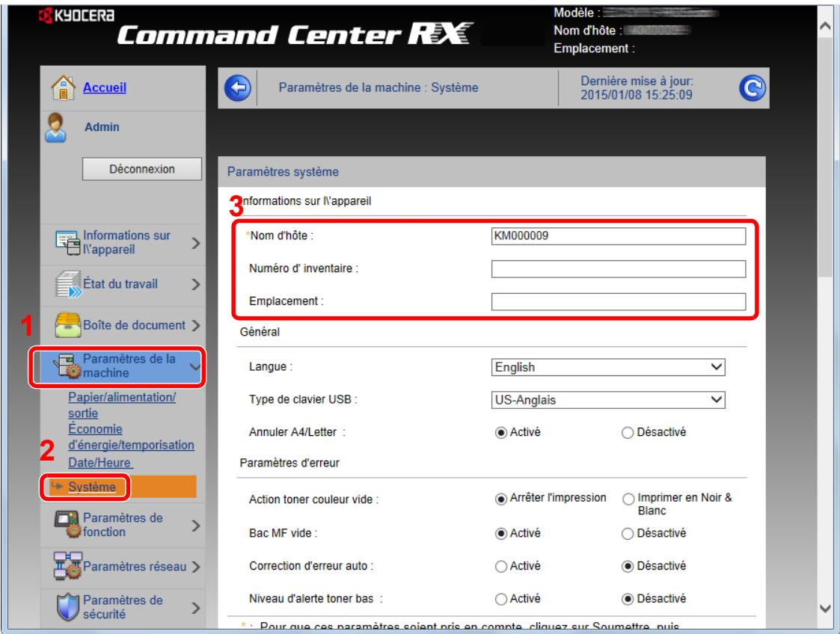Open Paramètres de fonction menu
Viewport: 840px width, 634px height.
click(x=123, y=526)
